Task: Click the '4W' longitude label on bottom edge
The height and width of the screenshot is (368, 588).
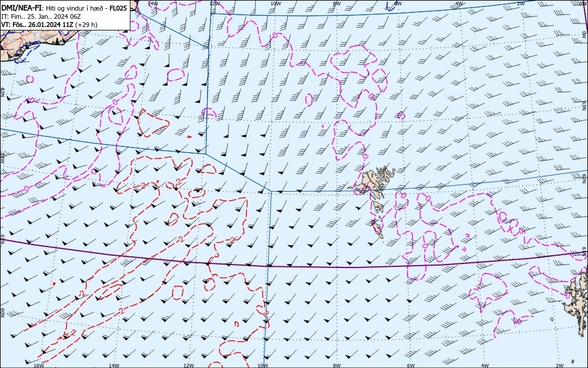Action: (485, 366)
